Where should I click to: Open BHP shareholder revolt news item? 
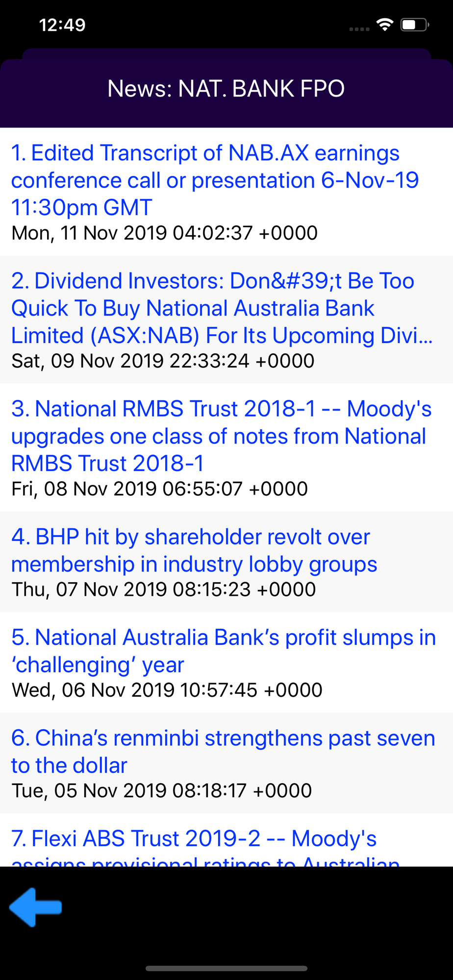tap(226, 562)
